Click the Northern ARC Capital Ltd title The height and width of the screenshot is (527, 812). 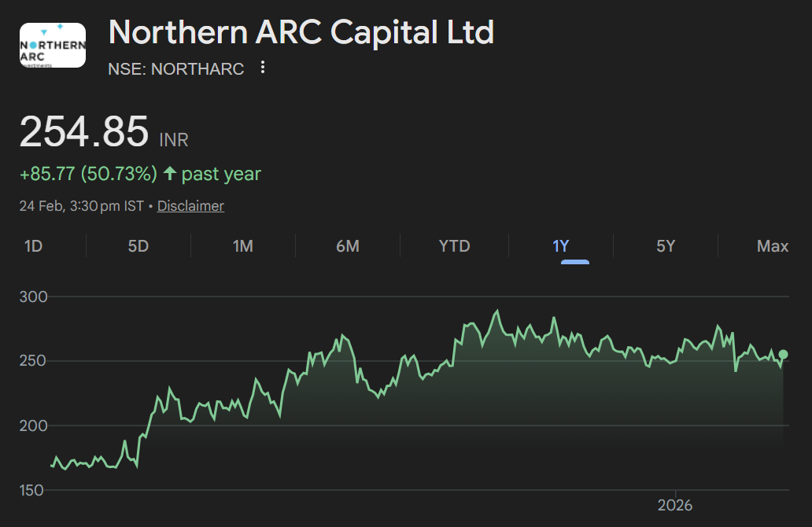pyautogui.click(x=301, y=33)
